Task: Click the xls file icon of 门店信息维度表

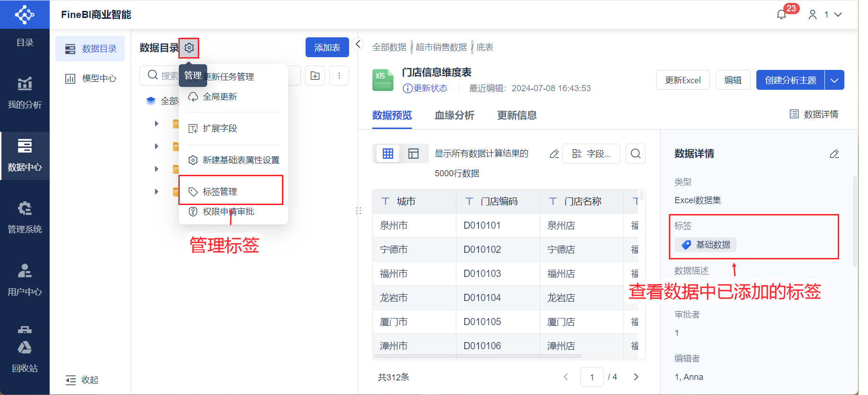Action: 383,80
